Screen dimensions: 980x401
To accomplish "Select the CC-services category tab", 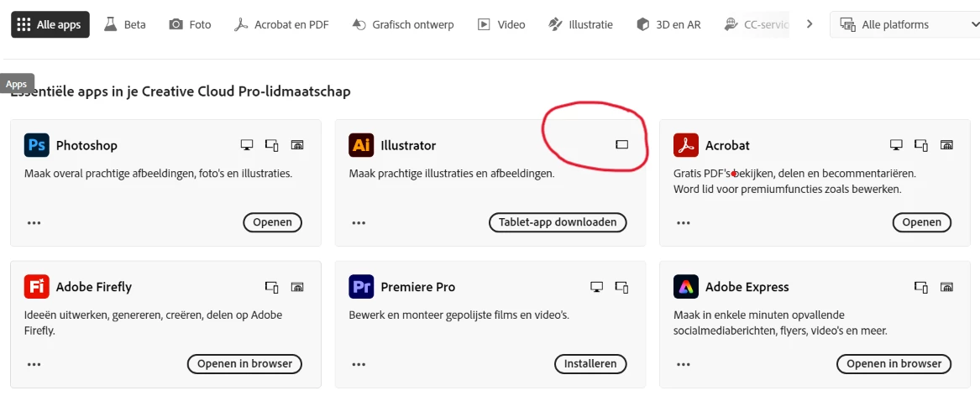I will coord(757,25).
